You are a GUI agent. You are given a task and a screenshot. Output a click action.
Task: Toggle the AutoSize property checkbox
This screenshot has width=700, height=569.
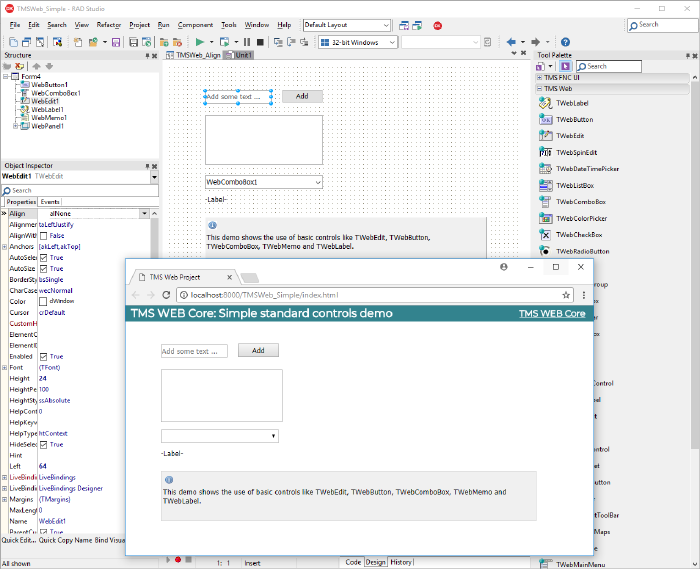43,269
